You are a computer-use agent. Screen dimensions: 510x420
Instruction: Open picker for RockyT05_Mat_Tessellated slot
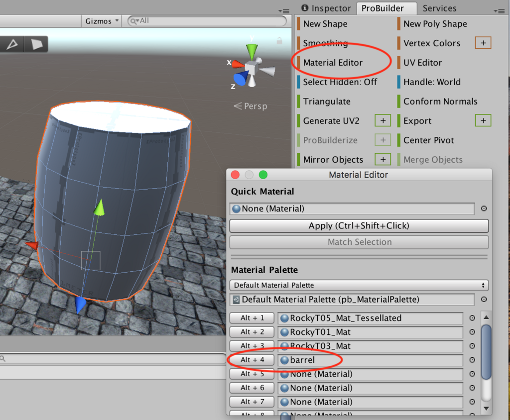[472, 318]
